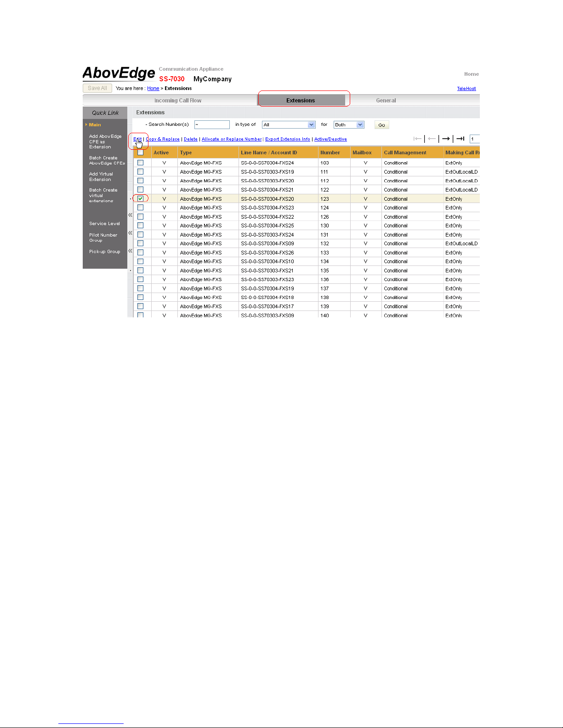Switch to the Incoming Call Flow tab

pyautogui.click(x=178, y=101)
